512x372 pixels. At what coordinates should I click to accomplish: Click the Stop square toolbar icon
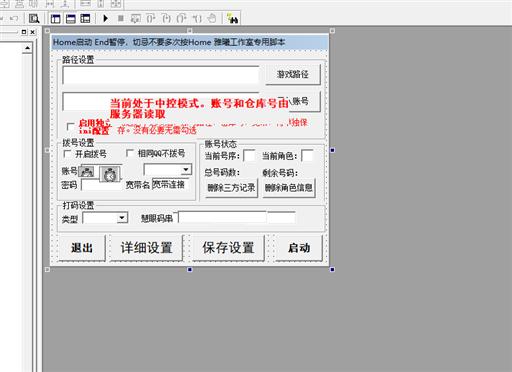click(x=121, y=18)
